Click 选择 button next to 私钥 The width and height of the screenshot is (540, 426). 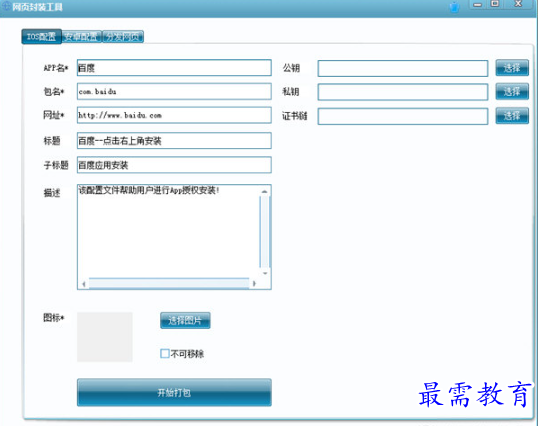pyautogui.click(x=512, y=92)
